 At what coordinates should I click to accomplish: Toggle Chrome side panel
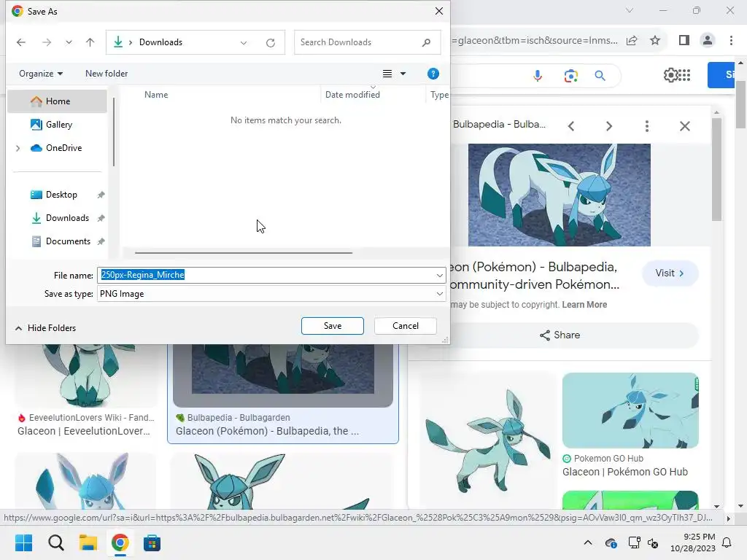click(x=684, y=41)
